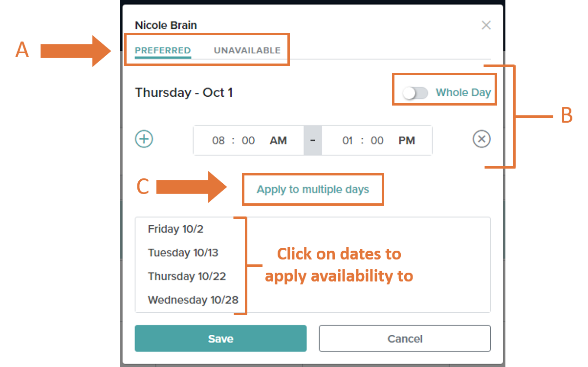Save the availability settings
The height and width of the screenshot is (367, 588).
point(220,339)
